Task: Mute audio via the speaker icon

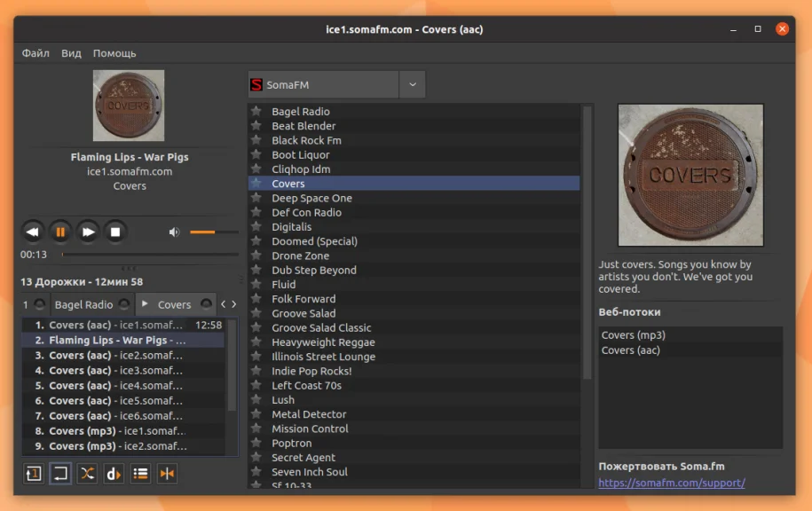Action: coord(174,232)
